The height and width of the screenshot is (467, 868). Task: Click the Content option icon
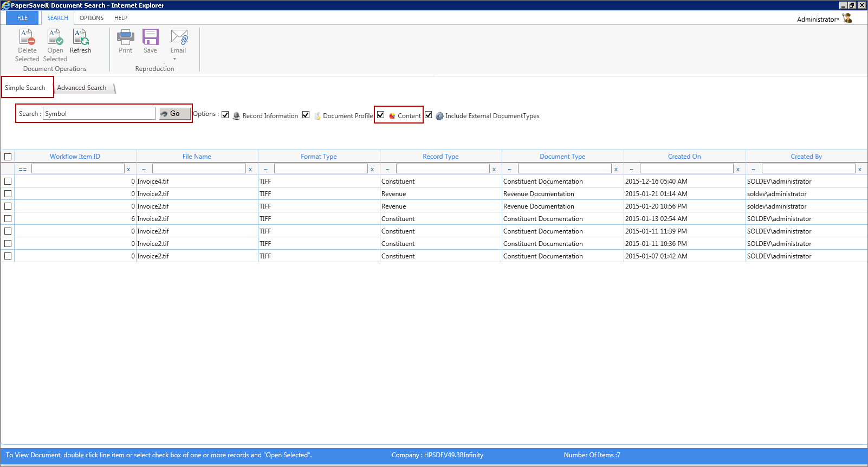392,116
